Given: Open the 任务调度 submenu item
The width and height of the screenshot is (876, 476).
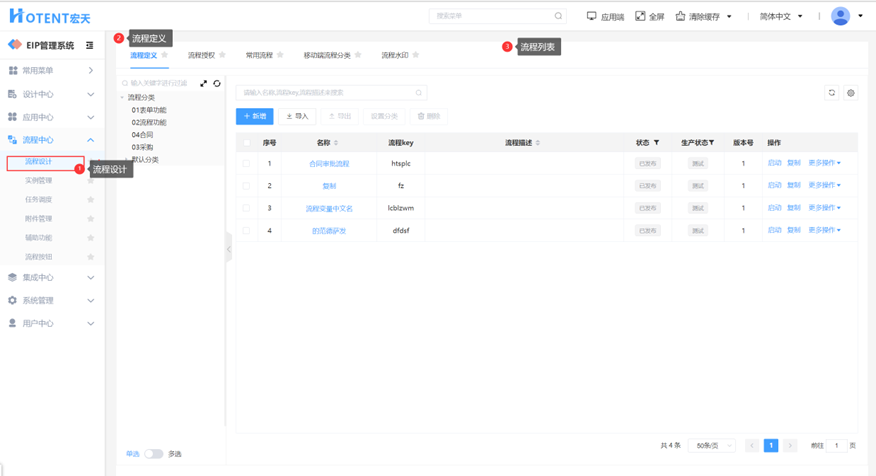Looking at the screenshot, I should (39, 199).
